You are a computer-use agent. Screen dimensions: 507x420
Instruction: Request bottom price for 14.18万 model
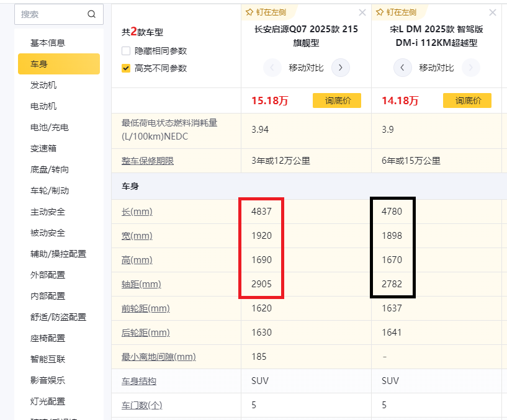pos(467,101)
